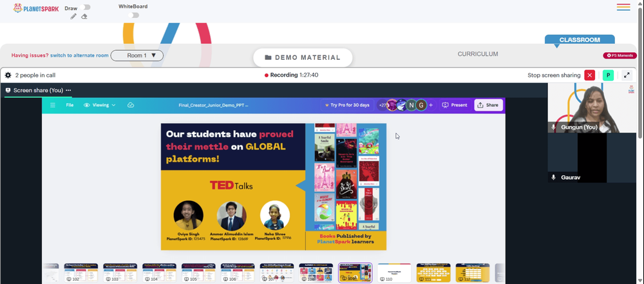The width and height of the screenshot is (644, 284).
Task: Click Gaurav's microphone icon
Action: 554,177
